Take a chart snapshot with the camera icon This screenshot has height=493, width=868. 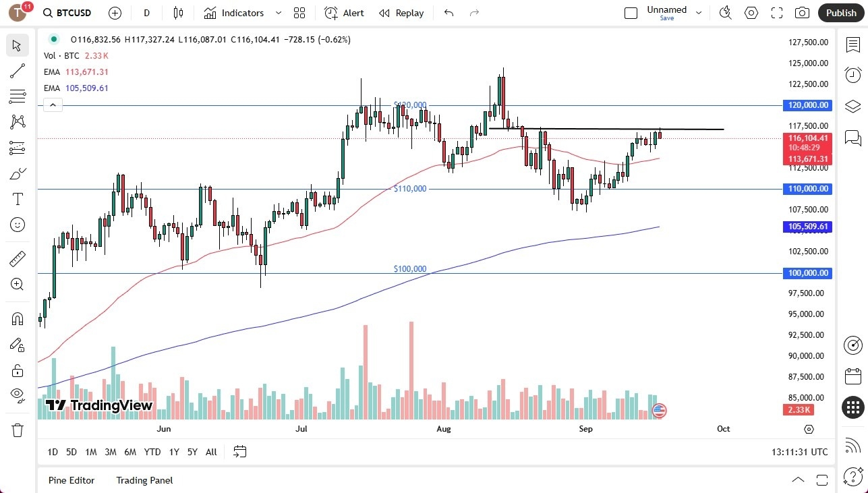tap(802, 12)
